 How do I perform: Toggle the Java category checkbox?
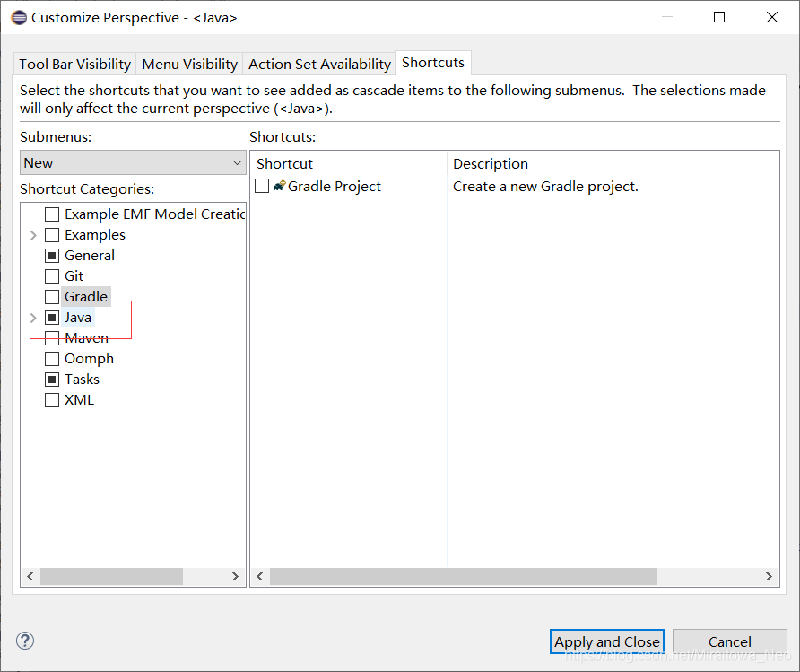(x=52, y=318)
